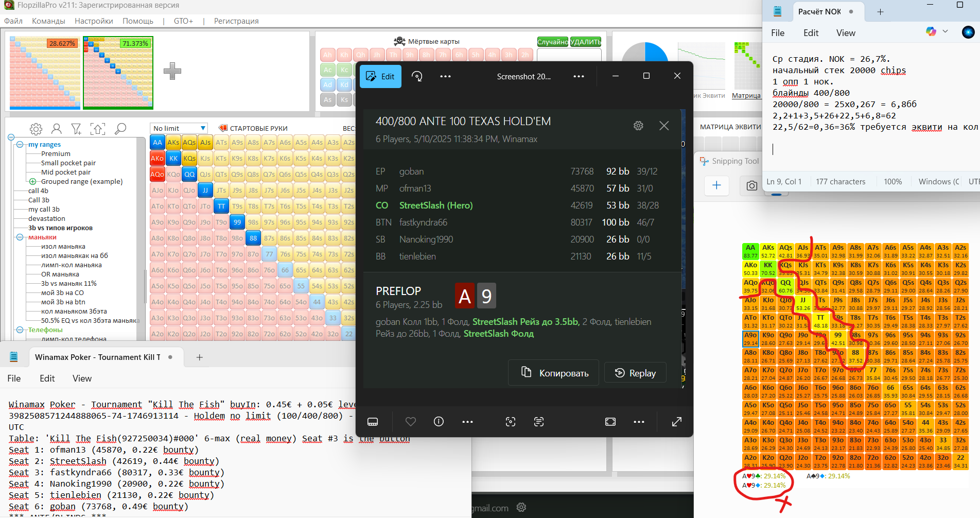This screenshot has height=518, width=980.
Task: Open the Файл menu in FlopzillaPro
Action: (13, 21)
